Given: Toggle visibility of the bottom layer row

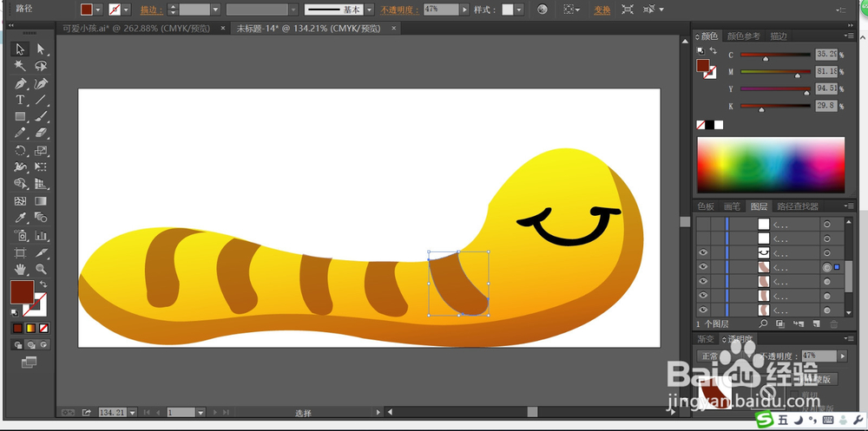Looking at the screenshot, I should [703, 310].
